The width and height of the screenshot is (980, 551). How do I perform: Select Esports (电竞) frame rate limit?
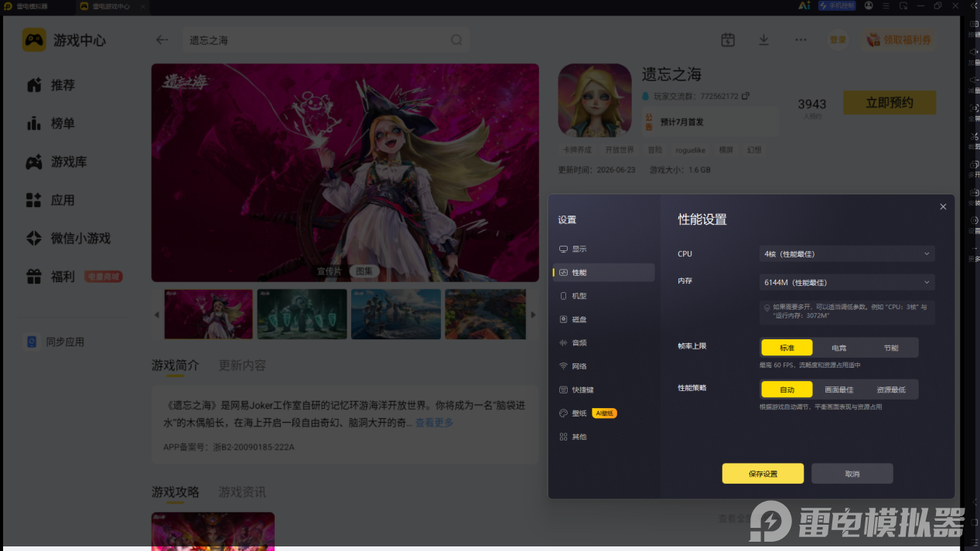click(x=839, y=348)
